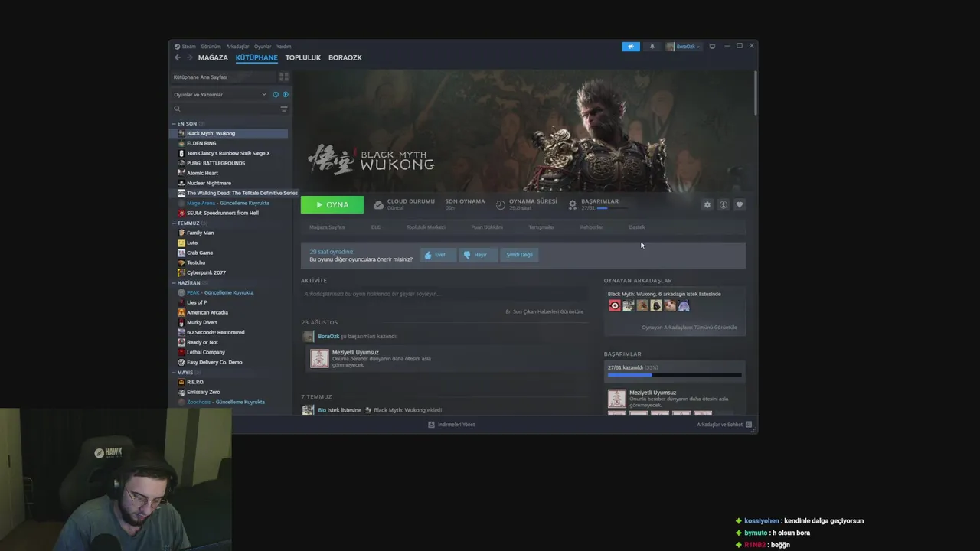Image resolution: width=980 pixels, height=551 pixels.
Task: Collapse the TEMMUZ section
Action: coord(186,223)
